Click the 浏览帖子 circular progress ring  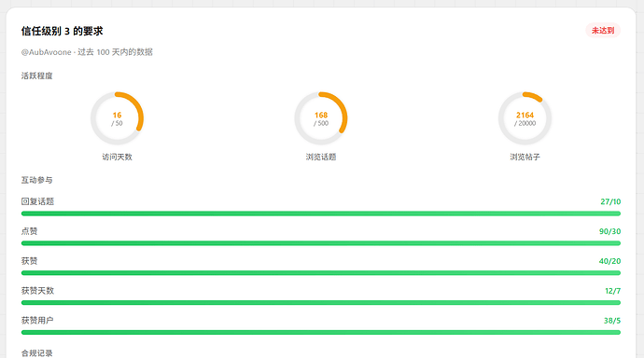[525, 118]
